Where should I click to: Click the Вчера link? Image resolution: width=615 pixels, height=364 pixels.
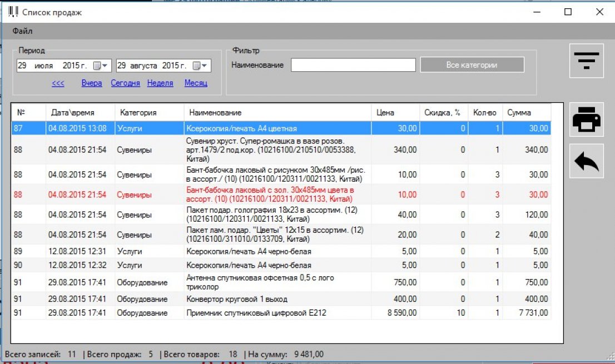92,83
